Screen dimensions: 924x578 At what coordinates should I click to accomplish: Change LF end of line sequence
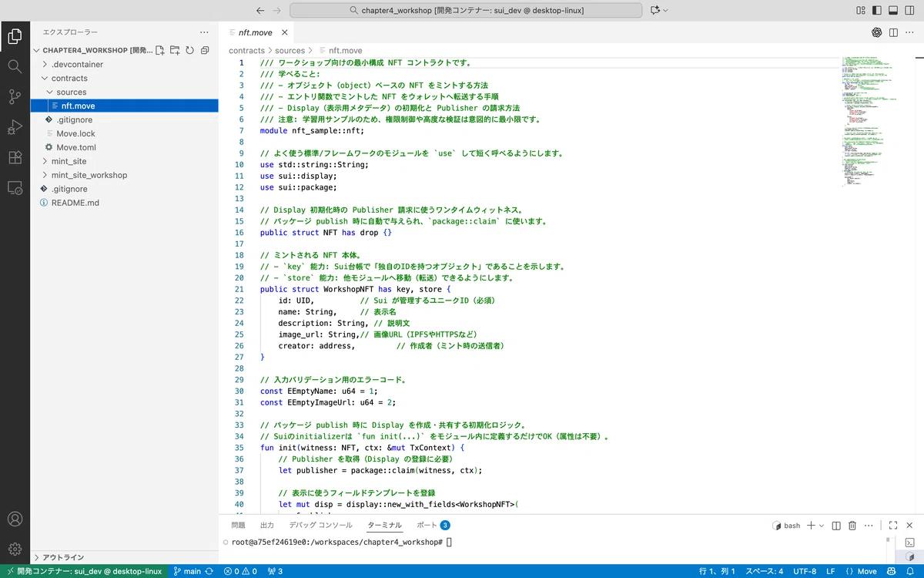tap(831, 571)
